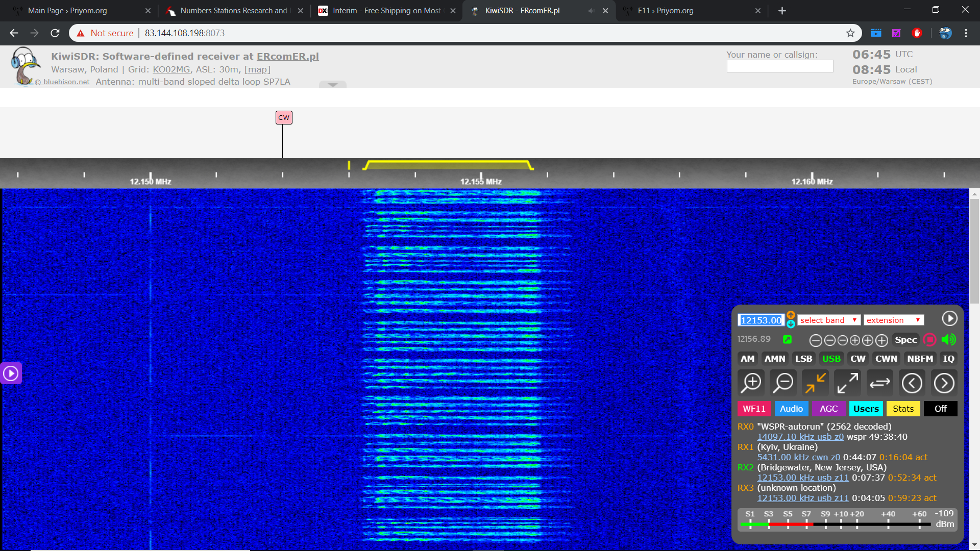Click the yellow passband on frequency scale
980x551 pixels.
click(448, 165)
